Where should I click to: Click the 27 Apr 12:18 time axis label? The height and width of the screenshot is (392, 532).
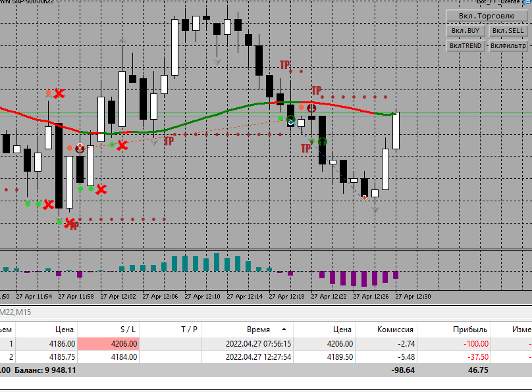[x=286, y=297]
